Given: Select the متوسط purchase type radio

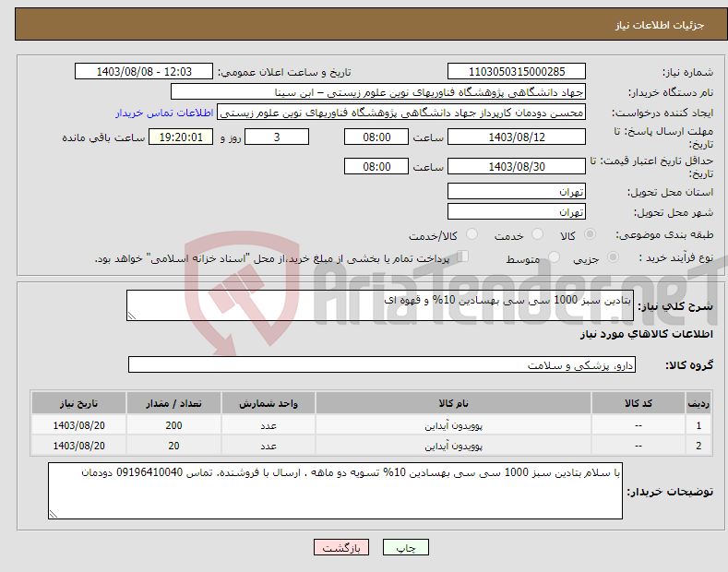Looking at the screenshot, I should 554,257.
